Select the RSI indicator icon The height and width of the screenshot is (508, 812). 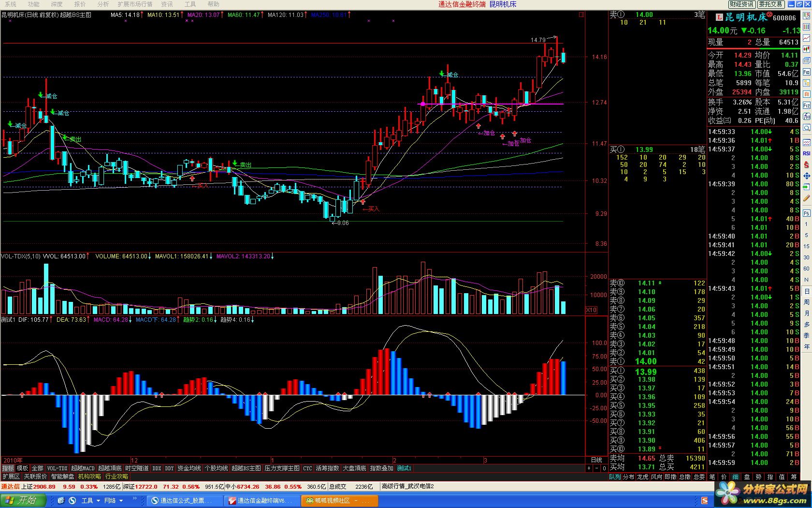[x=806, y=153]
